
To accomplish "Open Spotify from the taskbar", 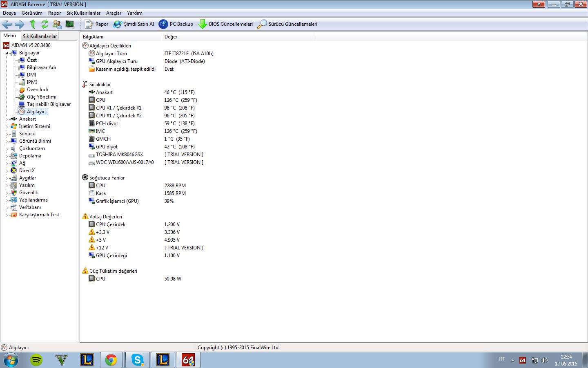I will click(x=36, y=360).
